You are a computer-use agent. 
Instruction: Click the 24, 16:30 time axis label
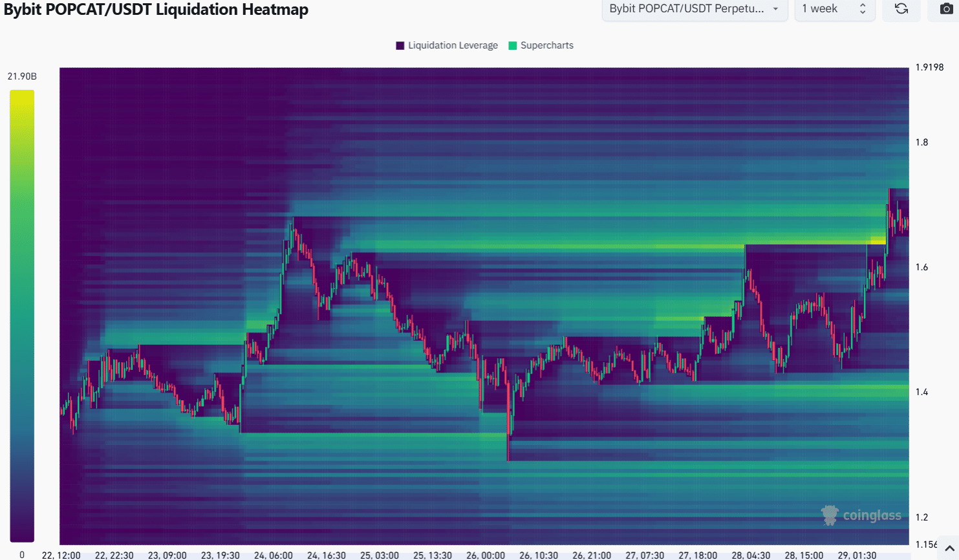(x=327, y=555)
